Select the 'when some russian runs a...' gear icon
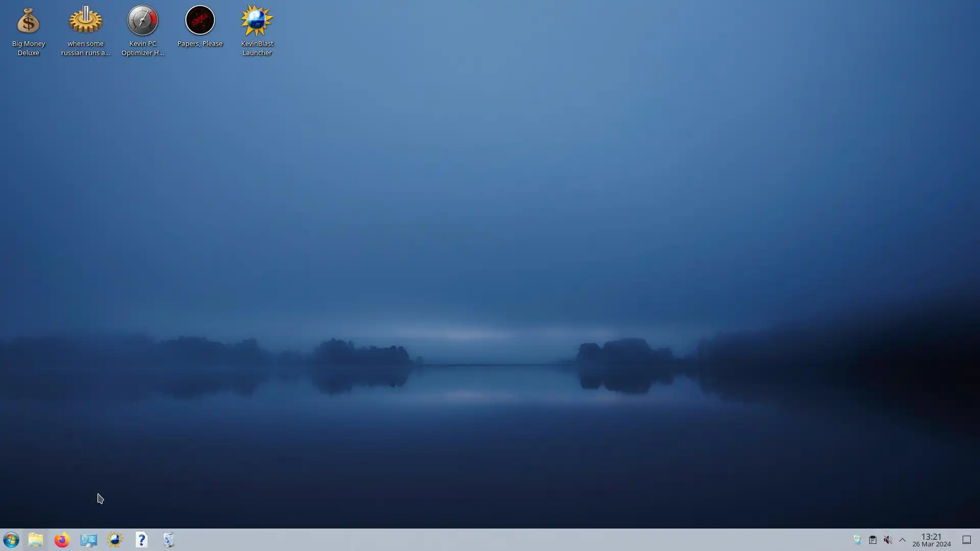980x551 pixels. pos(85,21)
